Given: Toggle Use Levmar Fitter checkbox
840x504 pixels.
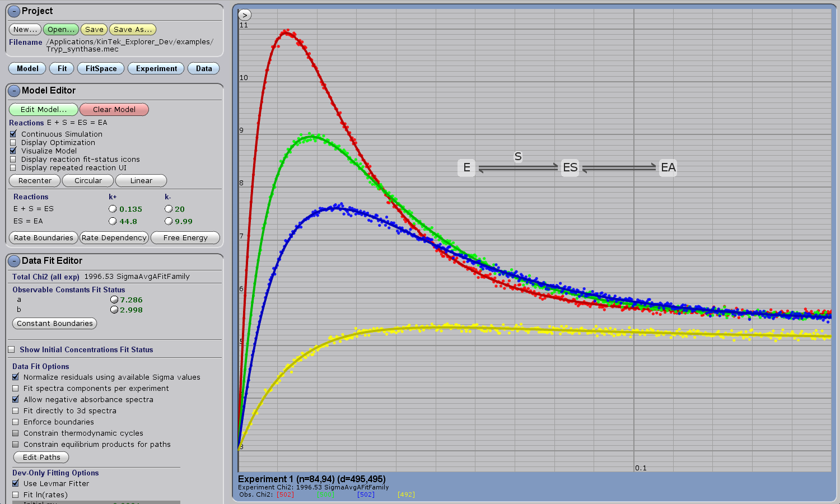Looking at the screenshot, I should (x=16, y=483).
